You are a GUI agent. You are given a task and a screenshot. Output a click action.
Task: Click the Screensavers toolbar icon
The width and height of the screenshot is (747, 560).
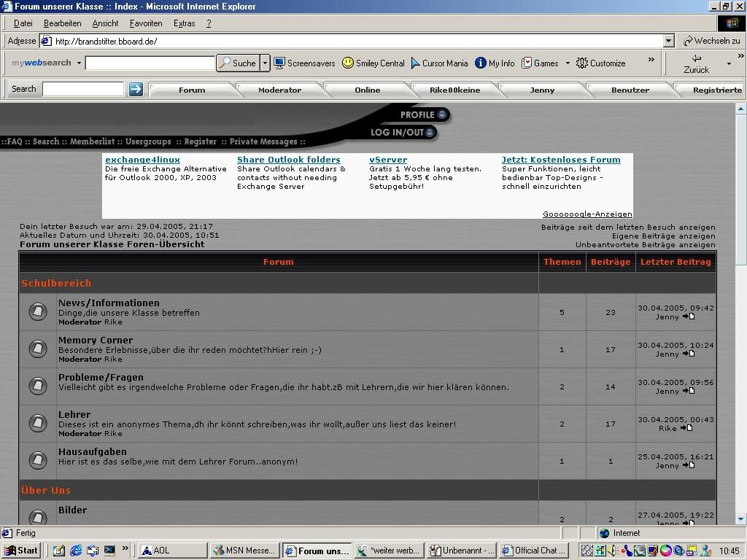point(279,63)
